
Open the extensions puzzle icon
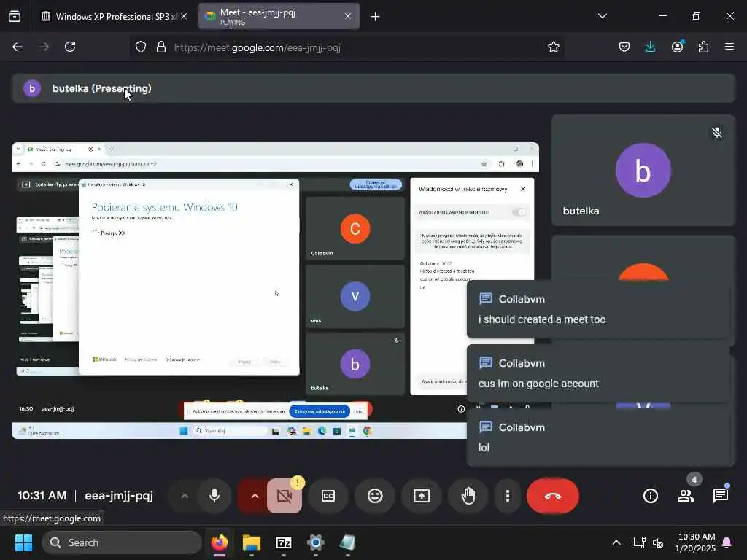pyautogui.click(x=703, y=47)
